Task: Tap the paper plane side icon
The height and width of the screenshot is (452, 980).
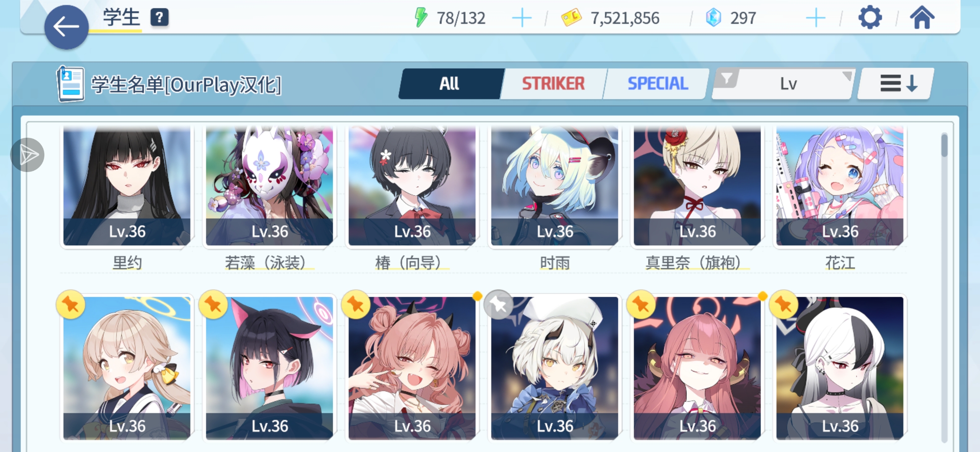Action: 27,155
